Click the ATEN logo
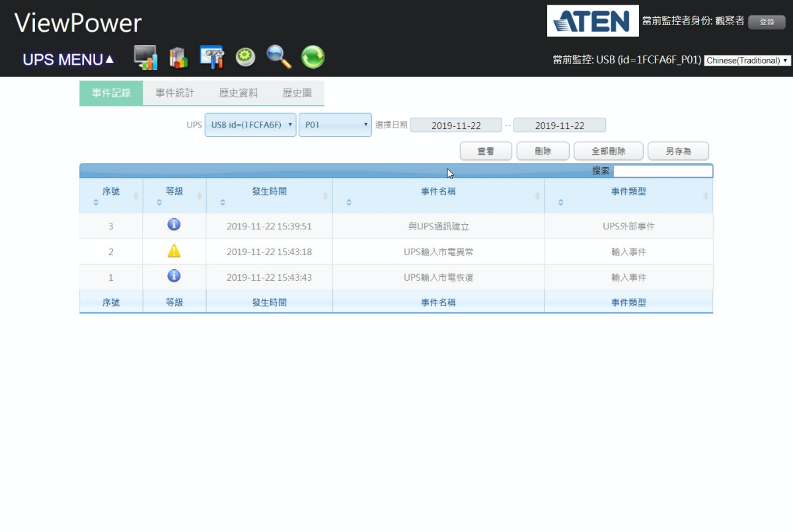The width and height of the screenshot is (793, 532). click(593, 21)
